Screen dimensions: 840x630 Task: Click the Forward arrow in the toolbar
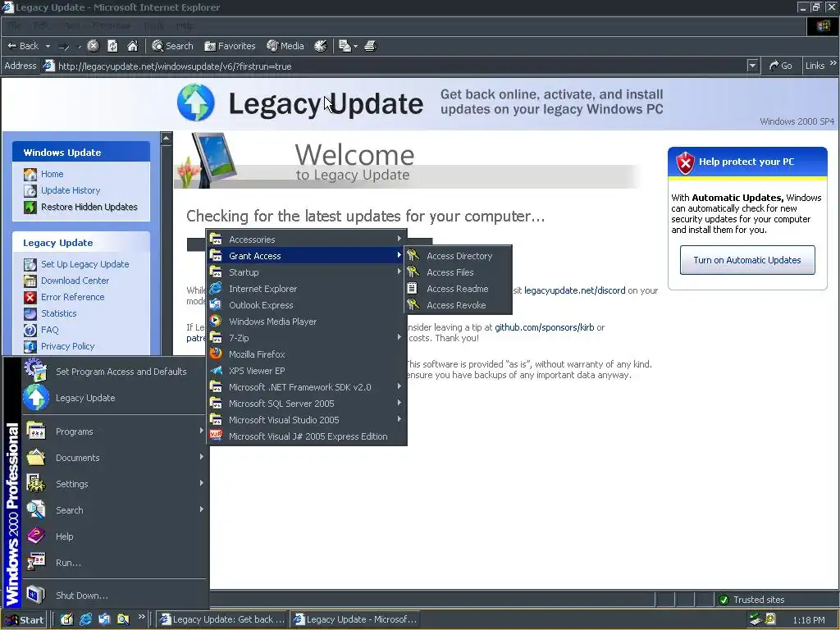pyautogui.click(x=64, y=47)
